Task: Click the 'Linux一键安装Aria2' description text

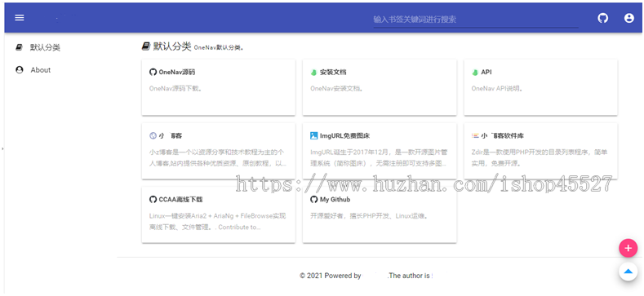Action: (217, 221)
